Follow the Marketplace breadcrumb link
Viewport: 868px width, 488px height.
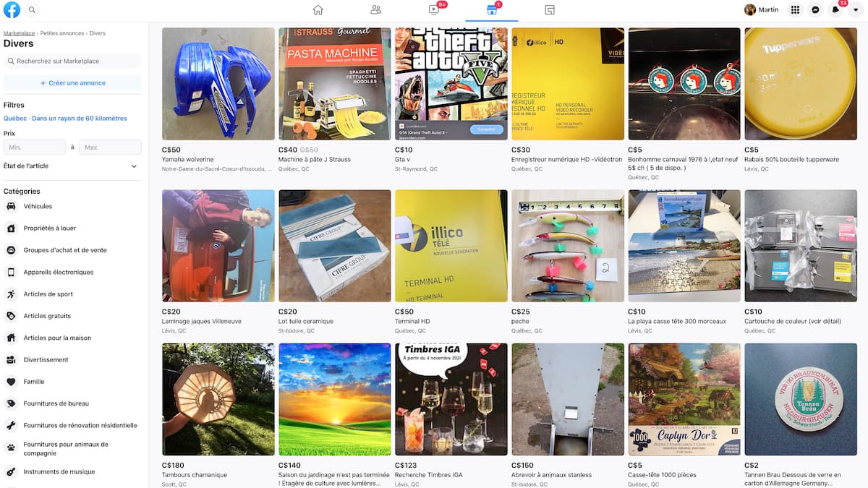coord(20,33)
